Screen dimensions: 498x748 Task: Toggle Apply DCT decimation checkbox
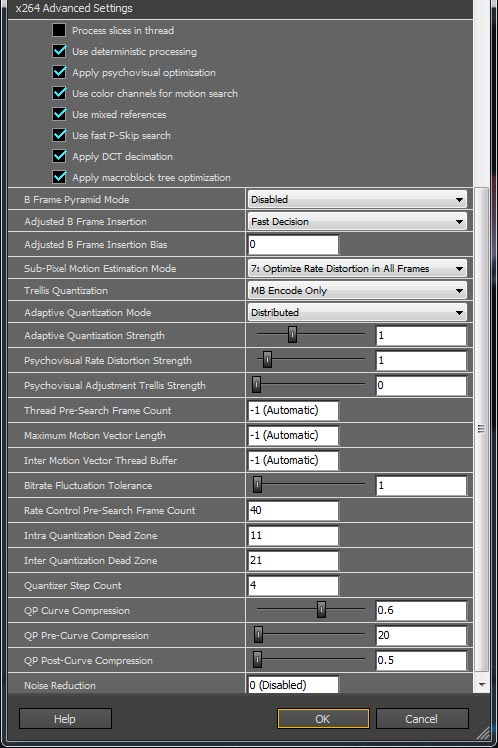point(59,156)
